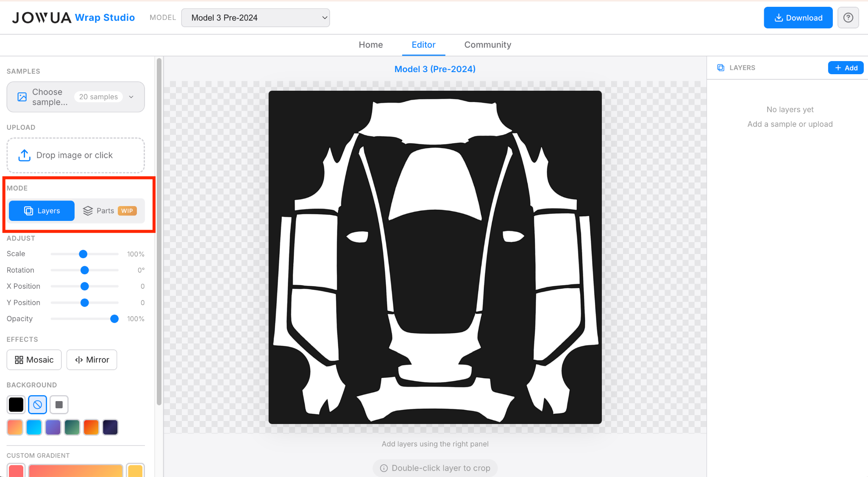Click the Parts mode stacked-layers icon
The width and height of the screenshot is (868, 477).
(88, 211)
